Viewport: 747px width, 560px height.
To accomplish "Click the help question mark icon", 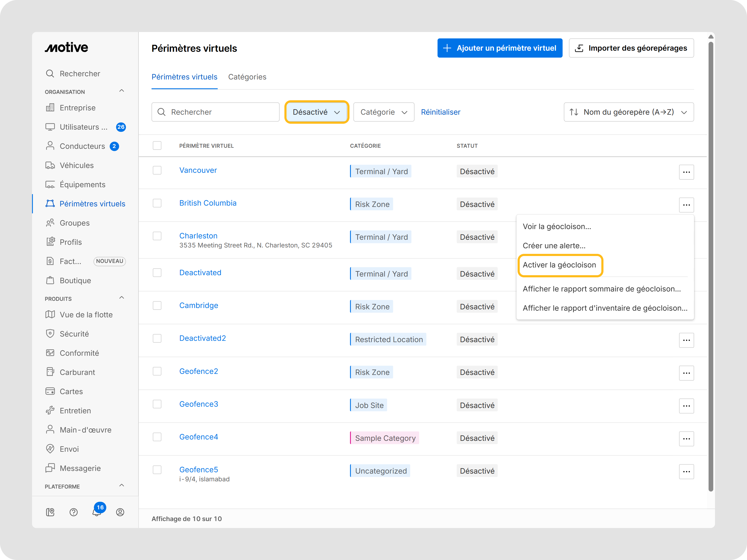I will click(x=73, y=512).
